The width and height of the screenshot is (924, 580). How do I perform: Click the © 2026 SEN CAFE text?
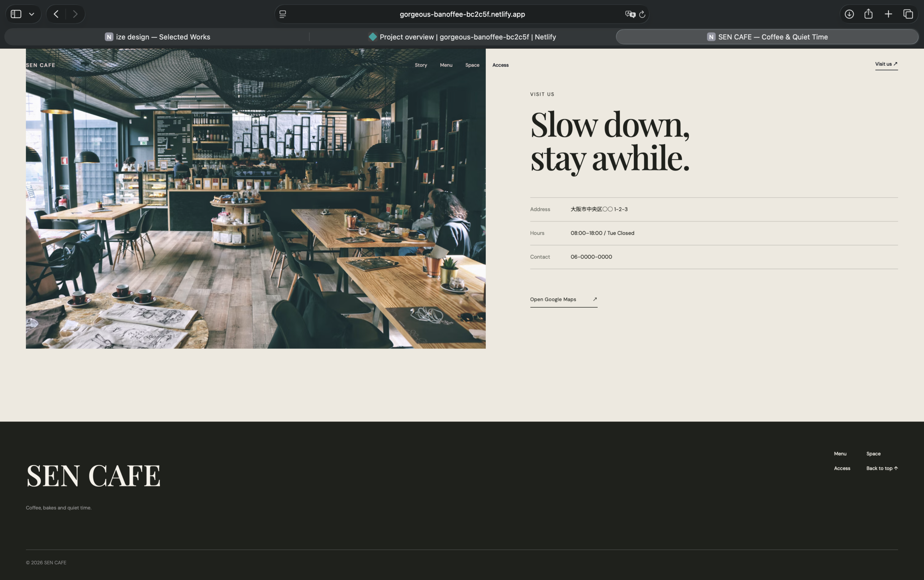46,562
